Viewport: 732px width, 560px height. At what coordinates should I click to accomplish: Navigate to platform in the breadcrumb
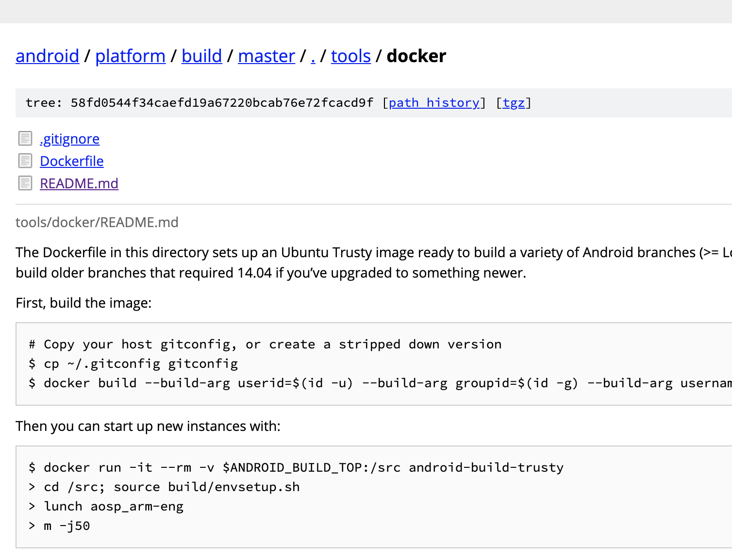pos(130,56)
